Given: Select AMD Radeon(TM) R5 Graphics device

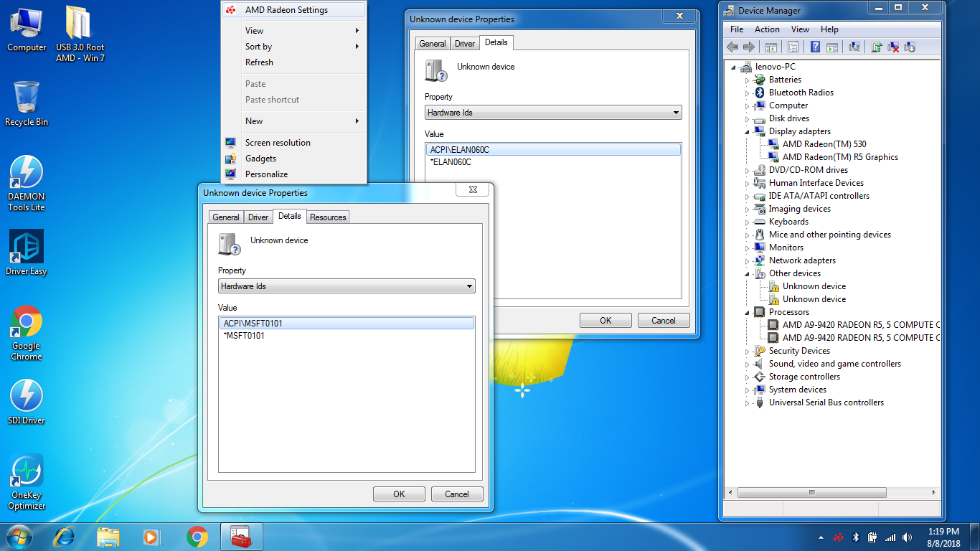Looking at the screenshot, I should (x=840, y=157).
